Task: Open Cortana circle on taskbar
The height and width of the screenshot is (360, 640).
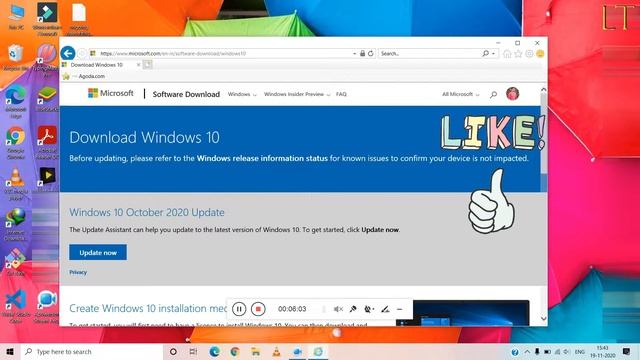Action: [173, 351]
